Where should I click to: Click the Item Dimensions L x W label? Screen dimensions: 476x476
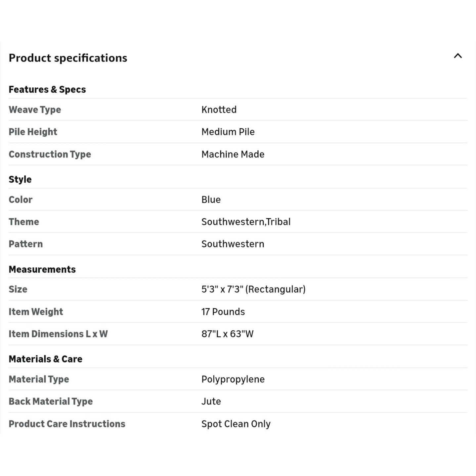coord(58,334)
